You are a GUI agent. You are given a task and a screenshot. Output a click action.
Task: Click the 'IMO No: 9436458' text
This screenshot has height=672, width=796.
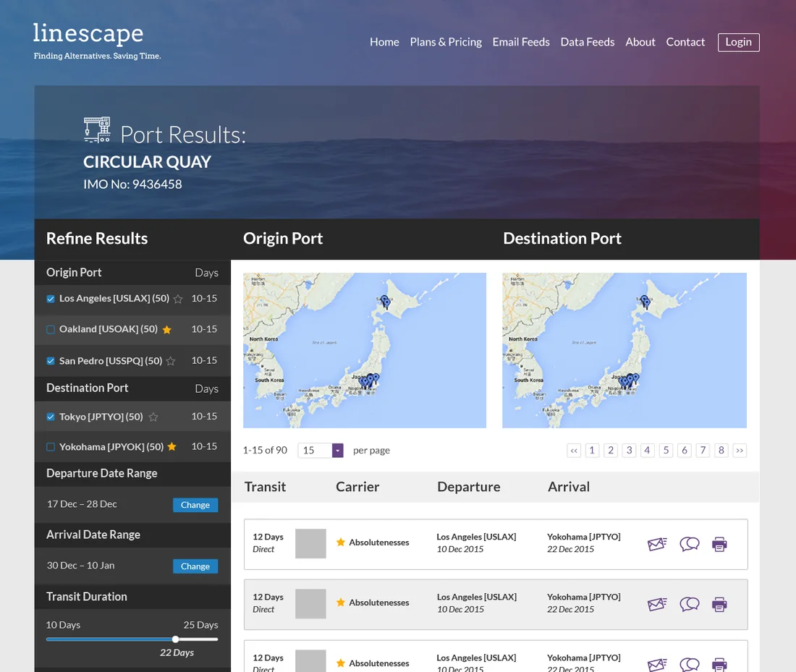click(132, 184)
